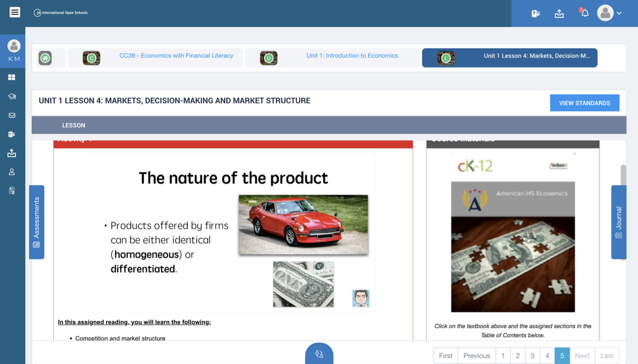Click the unit U badge icon
This screenshot has height=364, width=638.
[269, 58]
